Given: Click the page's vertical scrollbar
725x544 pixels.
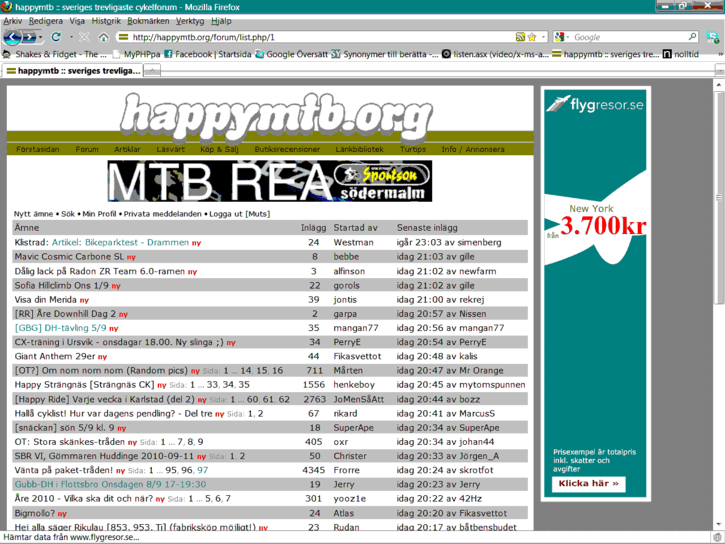Looking at the screenshot, I should [x=718, y=300].
